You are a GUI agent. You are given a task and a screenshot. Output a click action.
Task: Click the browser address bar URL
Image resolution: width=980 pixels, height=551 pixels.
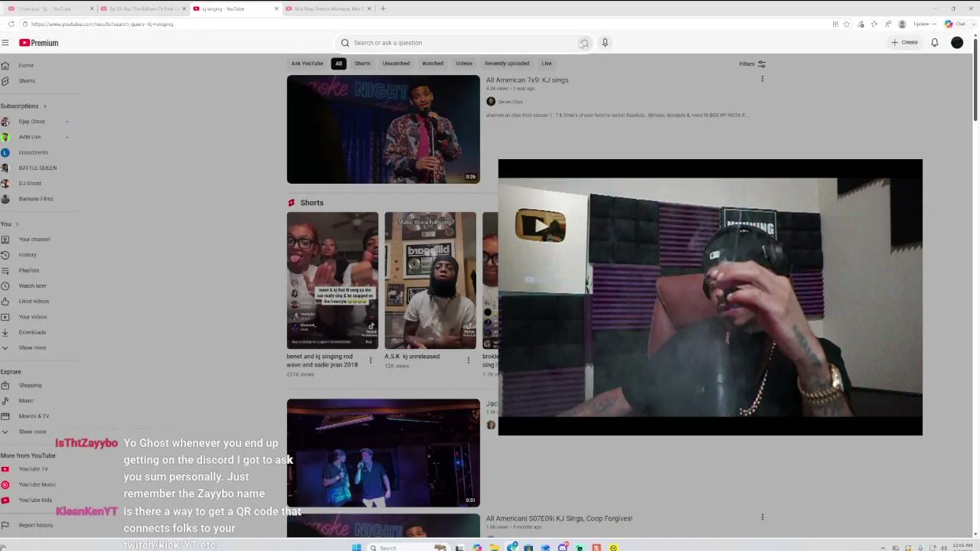[102, 24]
